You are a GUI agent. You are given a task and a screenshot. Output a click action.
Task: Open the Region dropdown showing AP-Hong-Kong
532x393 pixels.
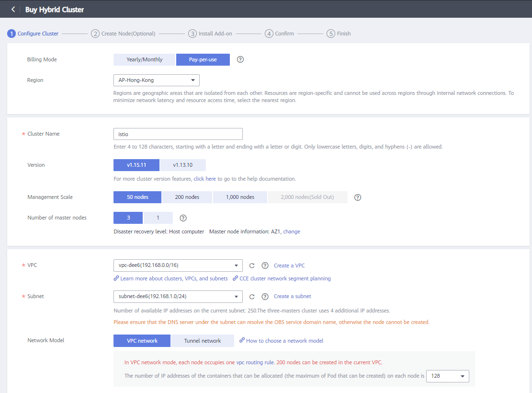coord(157,81)
